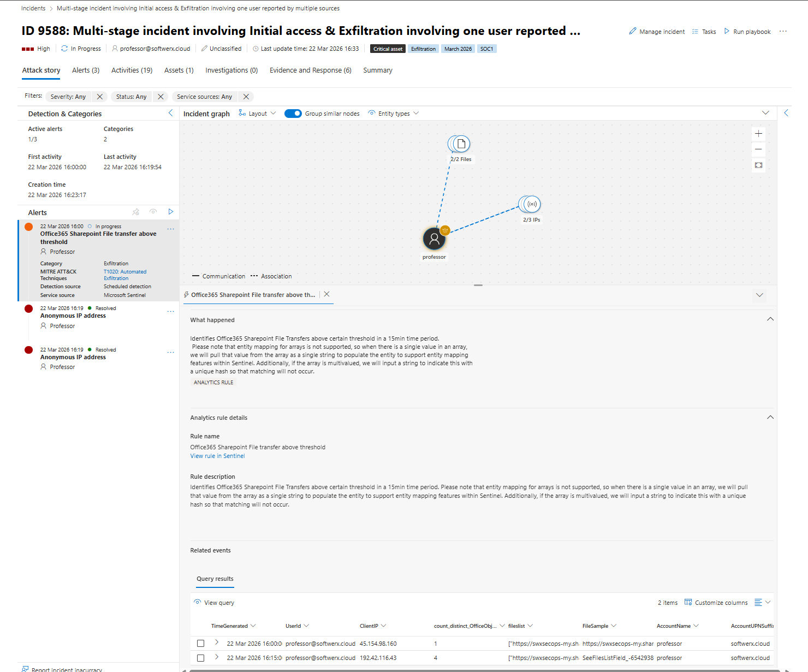
Task: Open options for the Office365 Sharepoint alert
Action: [x=170, y=229]
